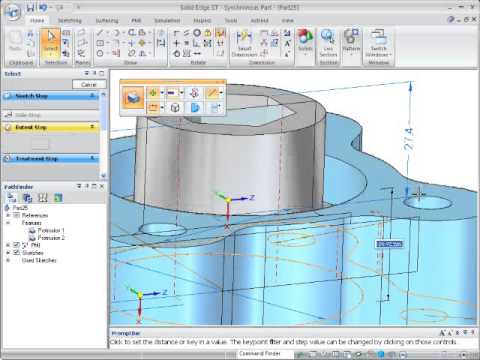Open the Simulation ribbon tab
The image size is (480, 360).
(167, 20)
